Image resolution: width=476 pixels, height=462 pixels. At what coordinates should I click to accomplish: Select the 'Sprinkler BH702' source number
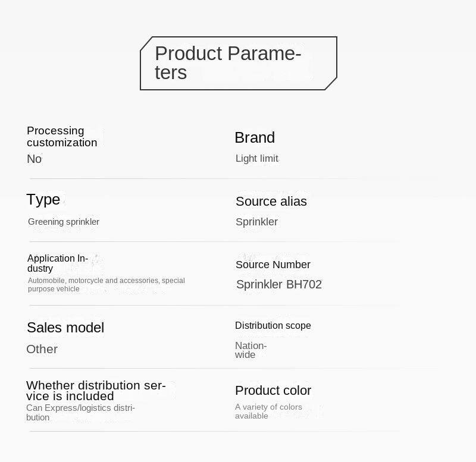[x=279, y=284]
